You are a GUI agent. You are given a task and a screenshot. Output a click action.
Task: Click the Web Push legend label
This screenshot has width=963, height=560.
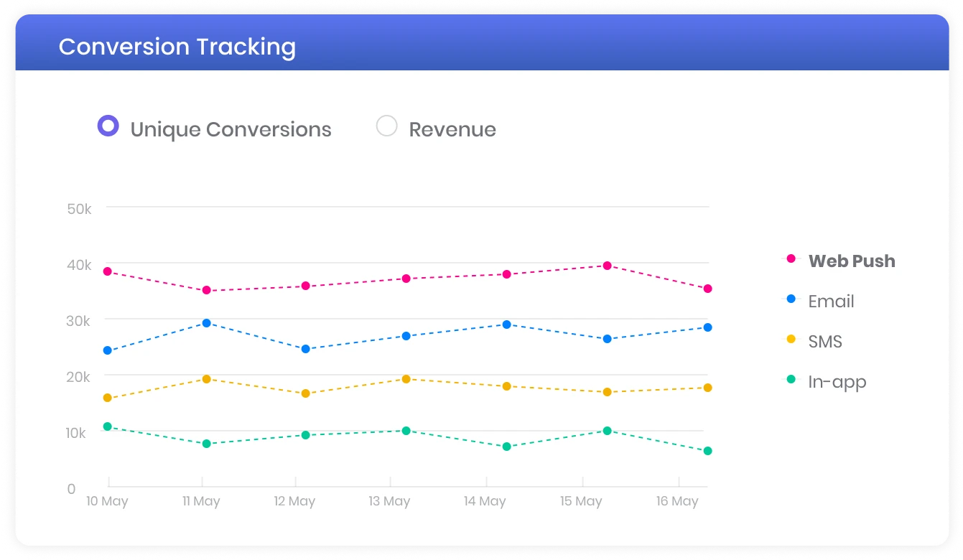click(x=852, y=261)
